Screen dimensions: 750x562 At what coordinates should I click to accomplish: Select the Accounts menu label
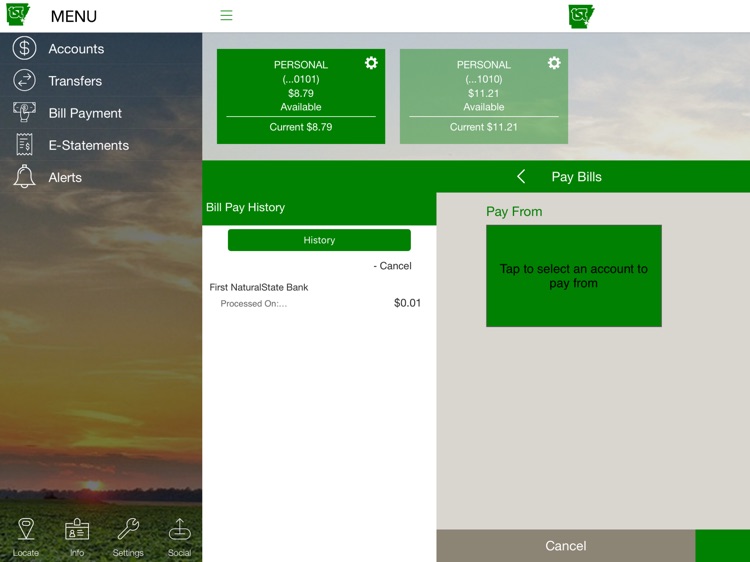76,49
